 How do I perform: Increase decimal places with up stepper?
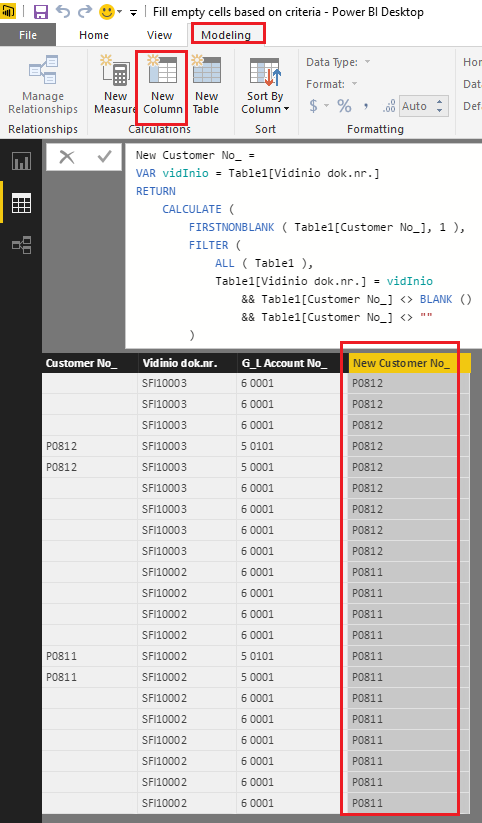(x=440, y=101)
